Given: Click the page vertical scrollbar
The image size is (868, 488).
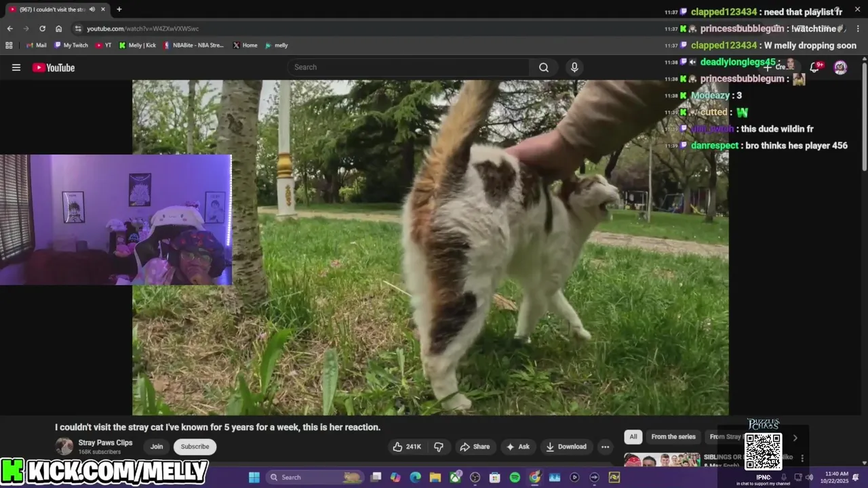Looking at the screenshot, I should pyautogui.click(x=864, y=115).
